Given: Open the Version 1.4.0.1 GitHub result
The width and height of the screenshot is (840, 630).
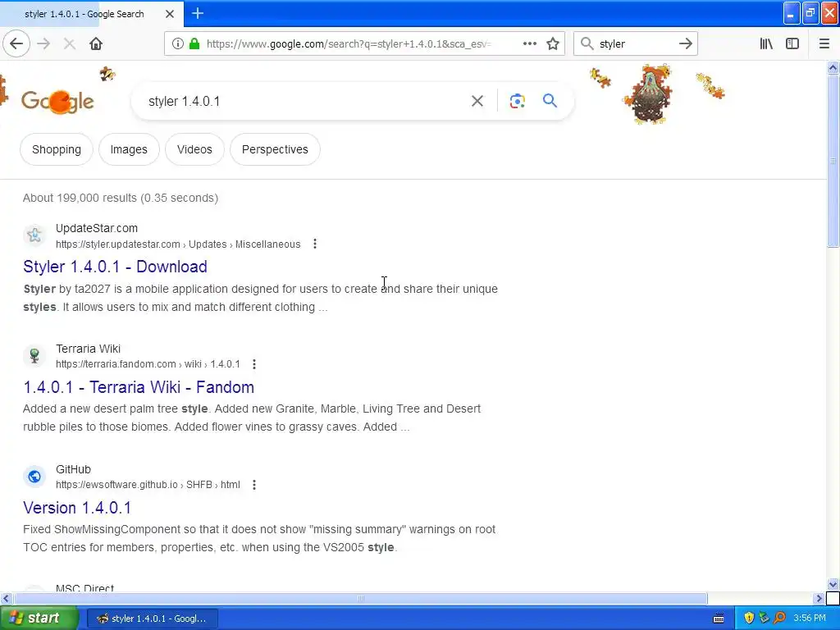Looking at the screenshot, I should 77,507.
